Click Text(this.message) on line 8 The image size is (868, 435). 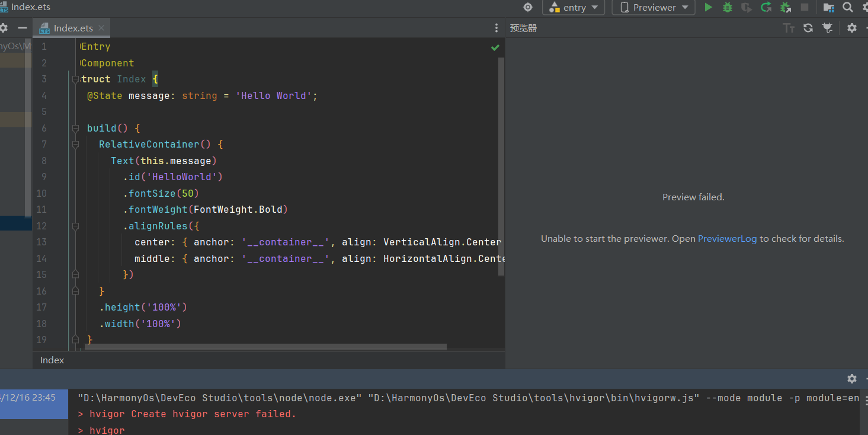[164, 161]
